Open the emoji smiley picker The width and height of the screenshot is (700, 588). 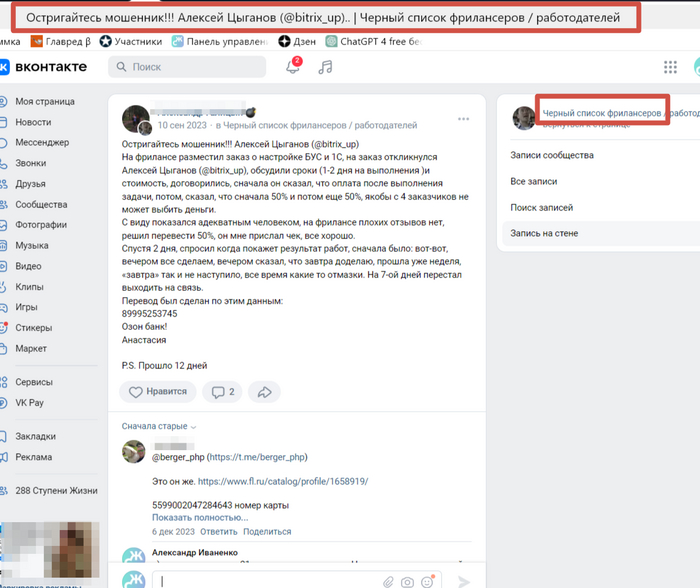(427, 582)
